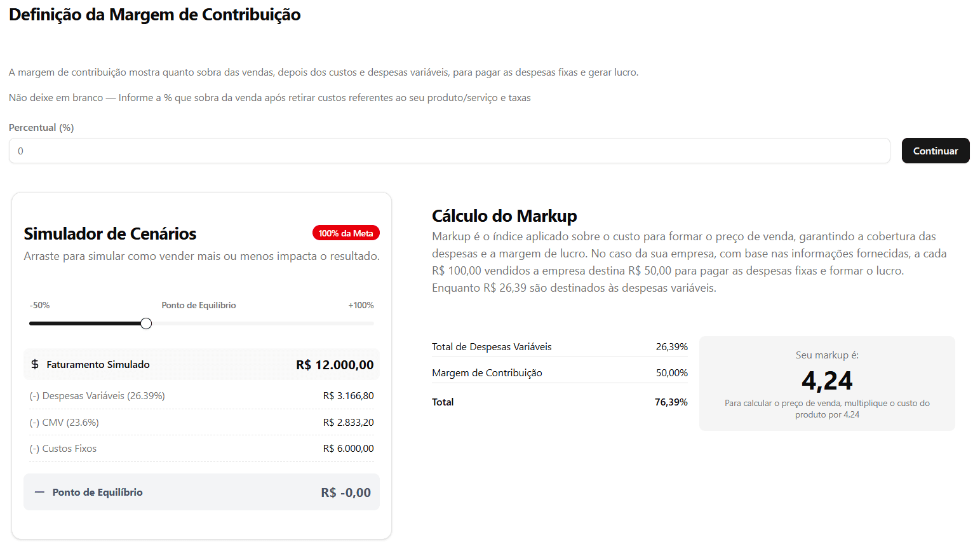Click the Cálculo do Markup heading

(504, 216)
